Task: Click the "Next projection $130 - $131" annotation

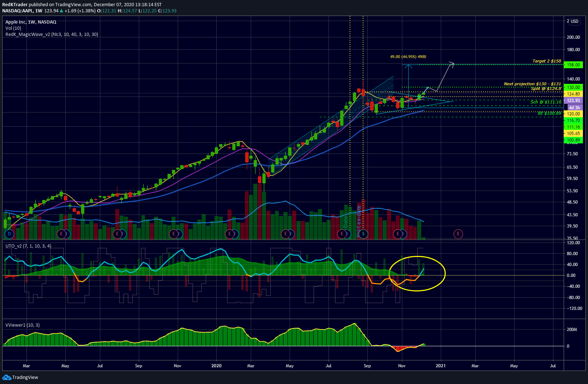Action: tap(532, 84)
